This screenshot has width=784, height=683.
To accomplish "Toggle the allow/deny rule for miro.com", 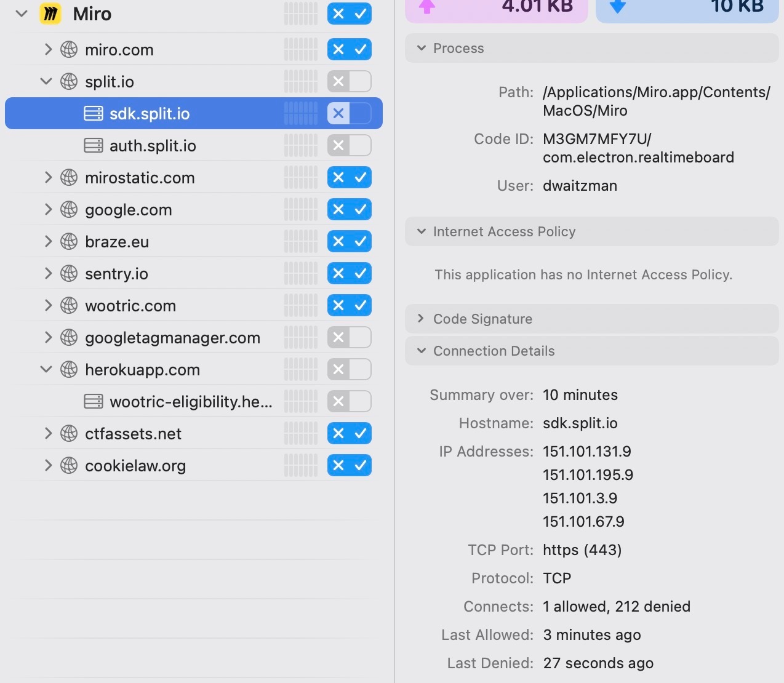I will [350, 49].
